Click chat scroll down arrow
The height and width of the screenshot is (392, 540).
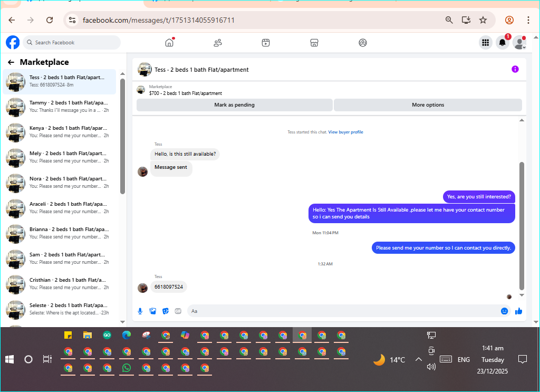click(522, 295)
